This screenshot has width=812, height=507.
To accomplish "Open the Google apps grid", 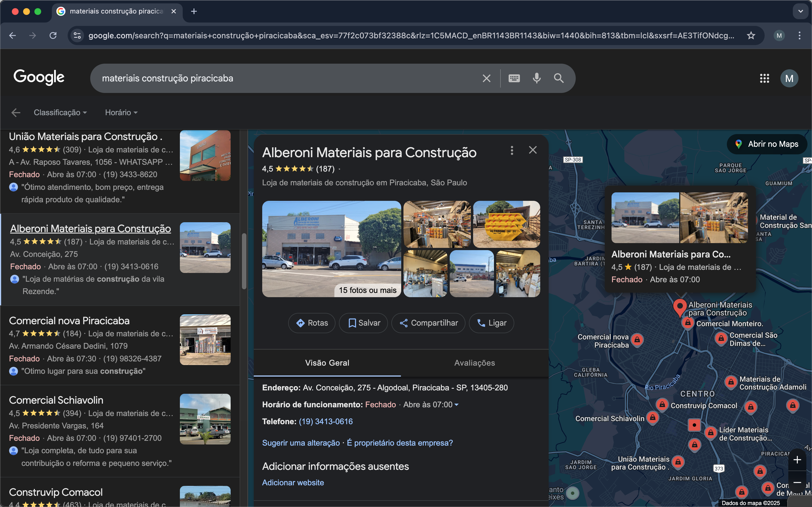I will pos(764,79).
